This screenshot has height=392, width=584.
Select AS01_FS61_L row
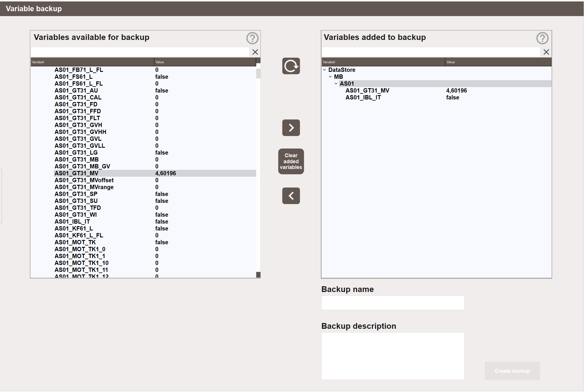(x=155, y=77)
